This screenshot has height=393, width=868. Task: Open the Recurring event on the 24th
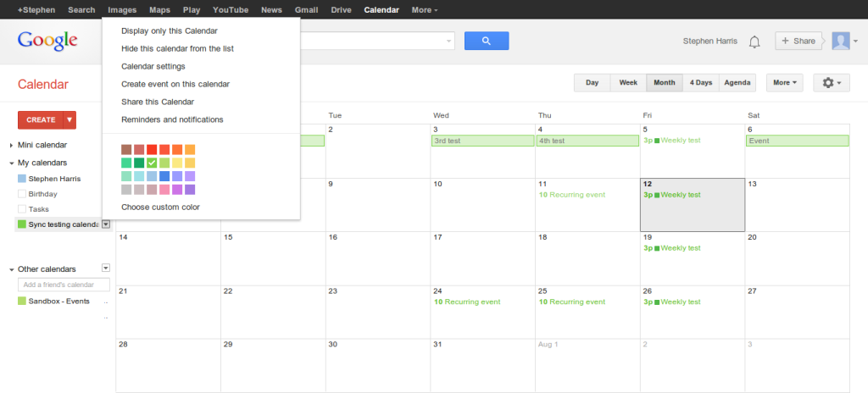(467, 302)
